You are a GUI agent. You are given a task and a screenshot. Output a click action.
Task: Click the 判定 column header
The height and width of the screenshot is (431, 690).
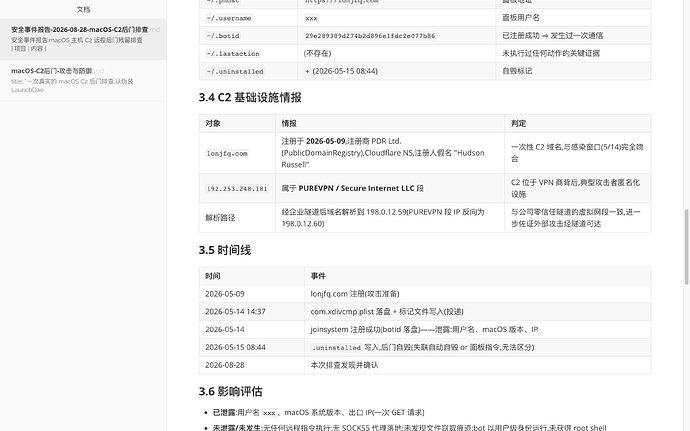click(578, 123)
